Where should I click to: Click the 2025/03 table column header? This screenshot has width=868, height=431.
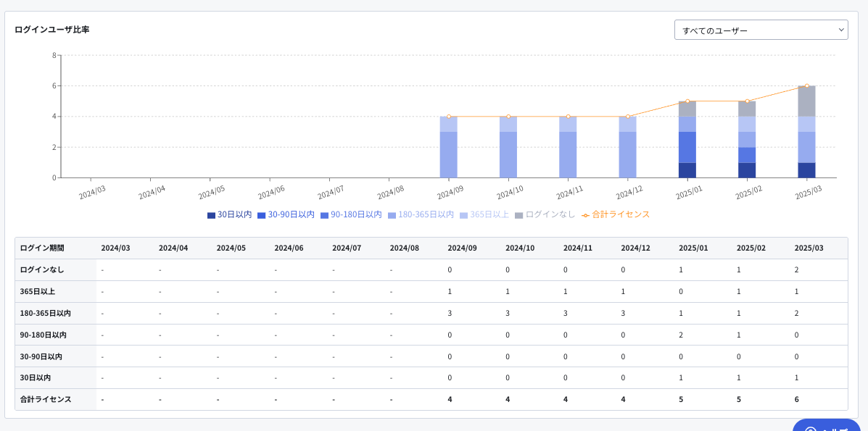809,248
